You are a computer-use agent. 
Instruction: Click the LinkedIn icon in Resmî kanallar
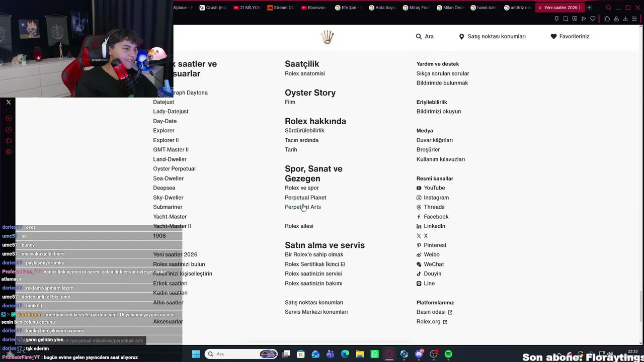(x=419, y=226)
